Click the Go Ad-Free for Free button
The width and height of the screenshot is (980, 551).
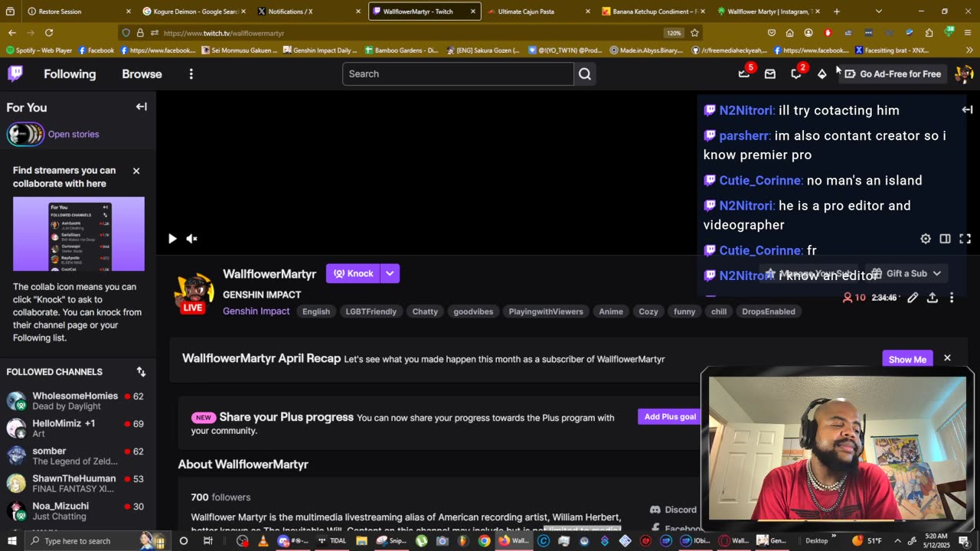892,74
